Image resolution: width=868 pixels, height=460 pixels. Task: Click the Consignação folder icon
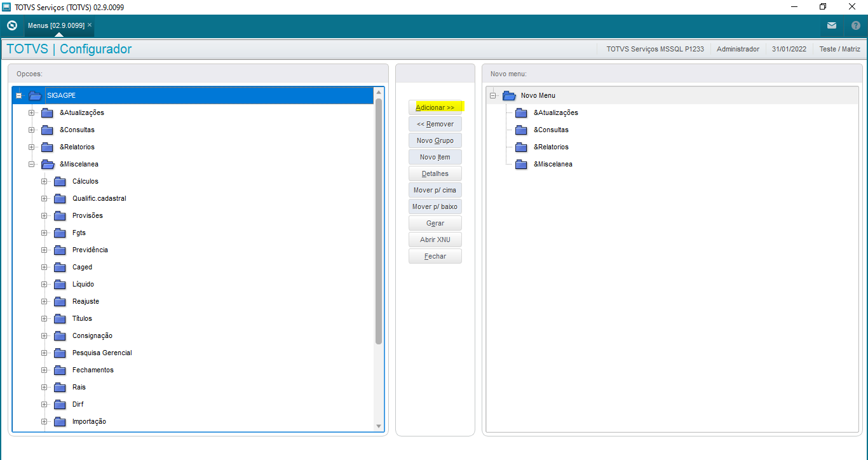click(x=60, y=335)
